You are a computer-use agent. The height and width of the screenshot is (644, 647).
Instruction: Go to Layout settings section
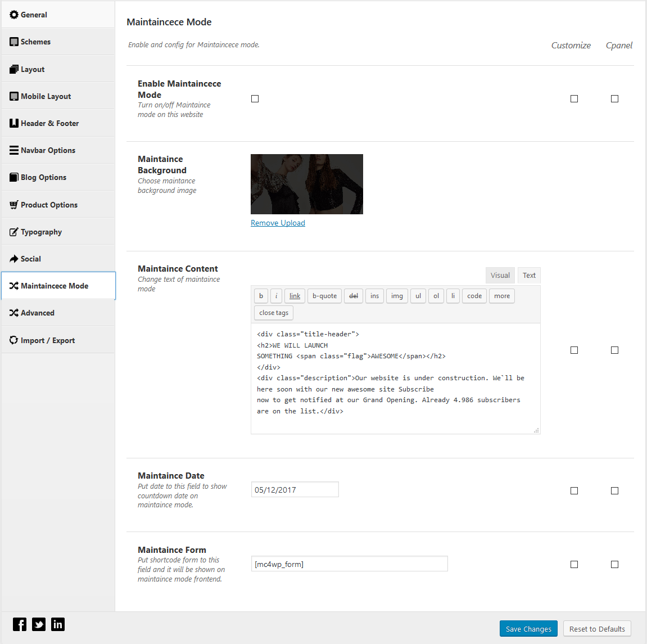tap(58, 69)
